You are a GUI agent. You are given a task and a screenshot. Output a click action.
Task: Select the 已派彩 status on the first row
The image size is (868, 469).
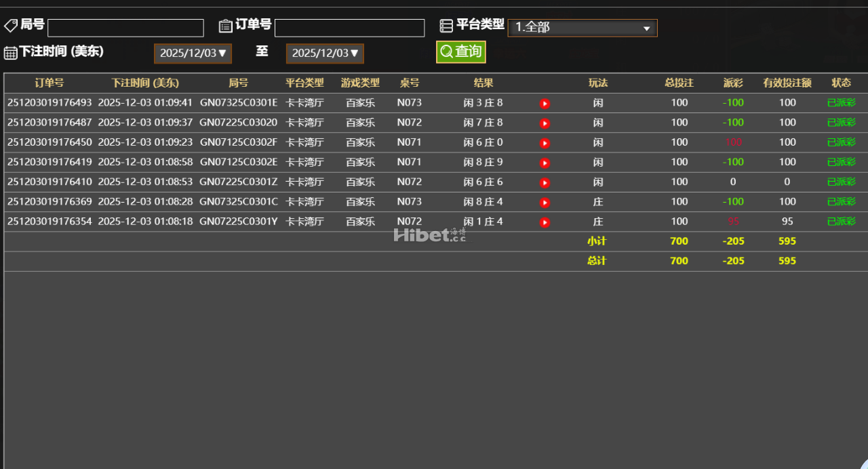coord(841,103)
